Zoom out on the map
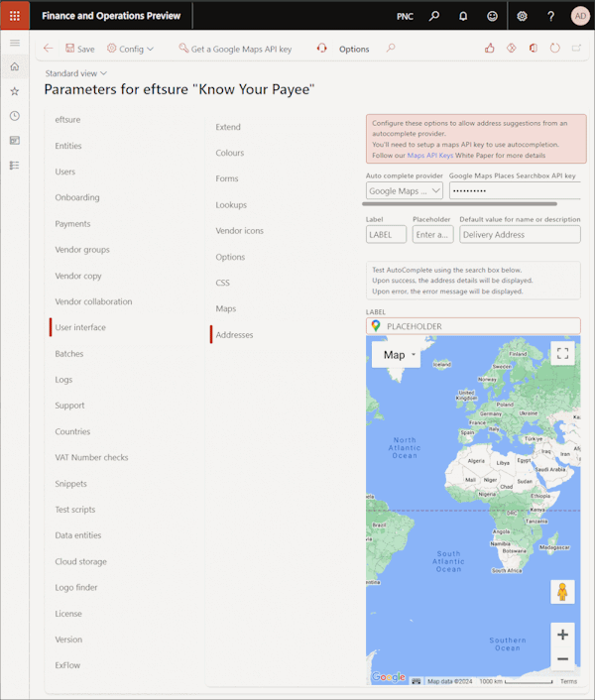The height and width of the screenshot is (700, 595). pos(562,658)
